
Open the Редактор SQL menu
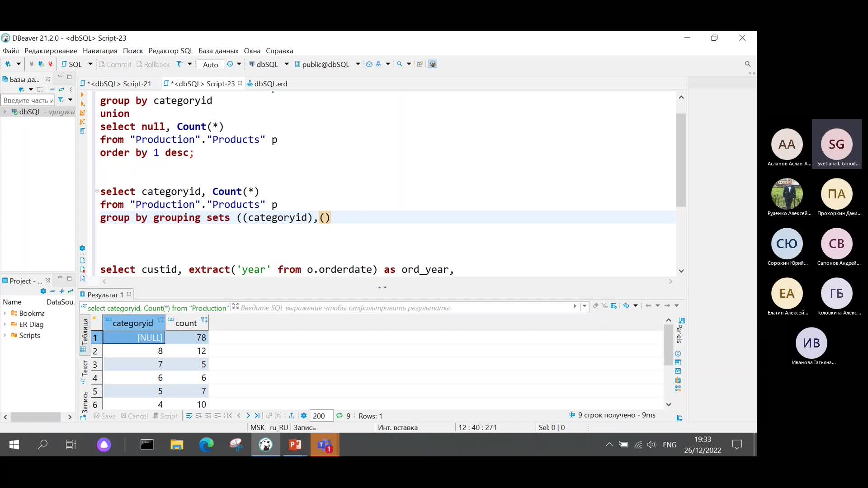point(170,51)
